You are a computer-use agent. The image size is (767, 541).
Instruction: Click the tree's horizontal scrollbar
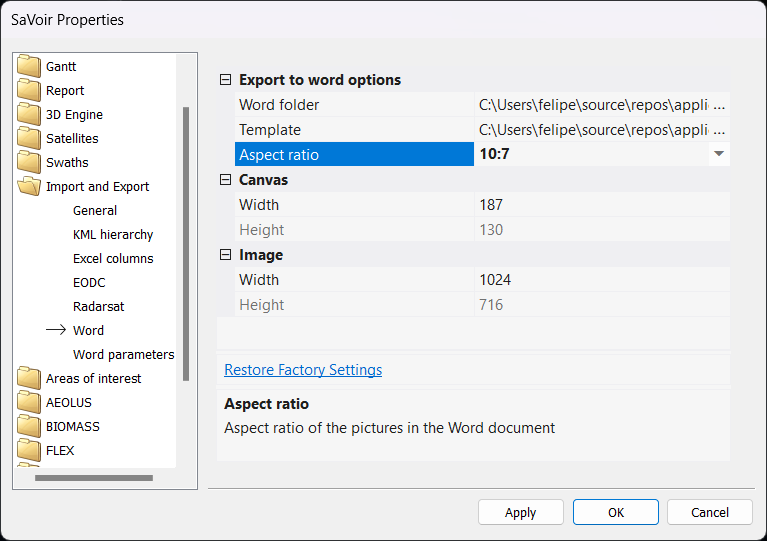(x=94, y=478)
